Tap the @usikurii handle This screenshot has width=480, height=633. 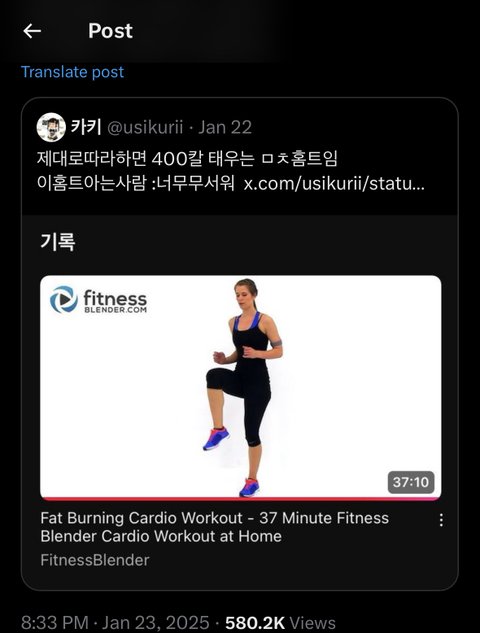(145, 127)
